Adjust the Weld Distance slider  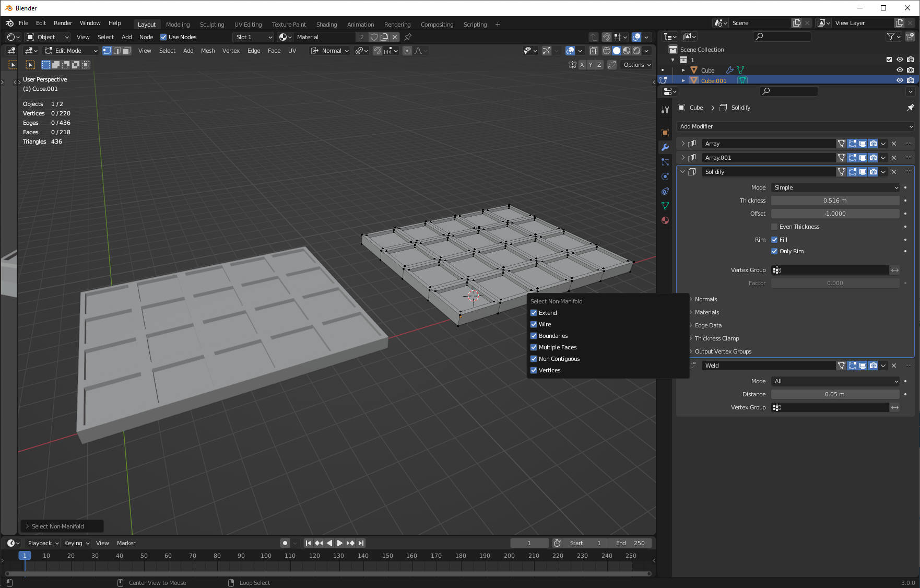pos(835,394)
